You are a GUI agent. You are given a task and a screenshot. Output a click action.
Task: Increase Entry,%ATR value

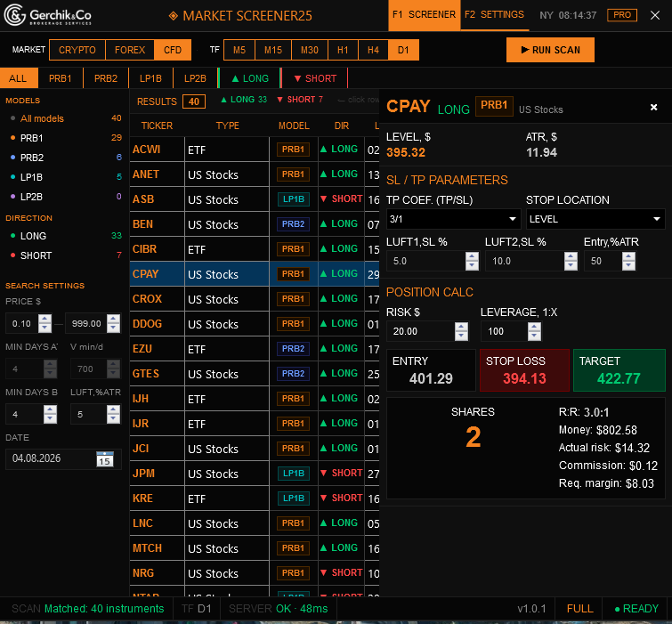point(628,256)
